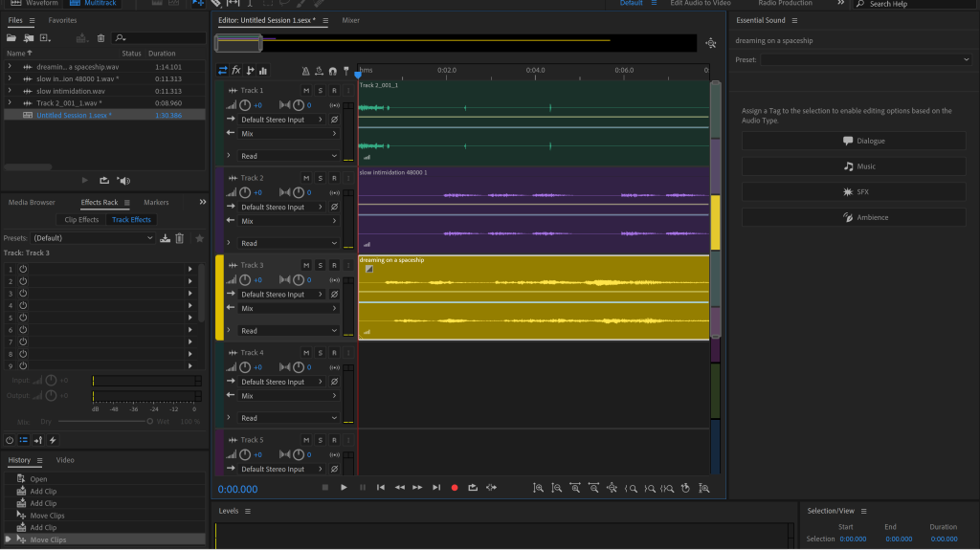Open Track 1 Default Stereo Input menu
This screenshot has height=550, width=980.
(282, 120)
